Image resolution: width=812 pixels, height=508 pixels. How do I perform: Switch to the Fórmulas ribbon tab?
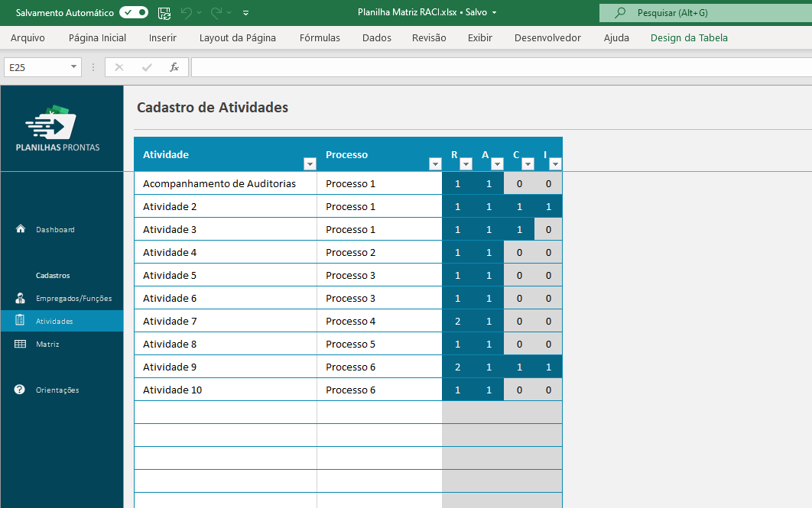click(320, 37)
